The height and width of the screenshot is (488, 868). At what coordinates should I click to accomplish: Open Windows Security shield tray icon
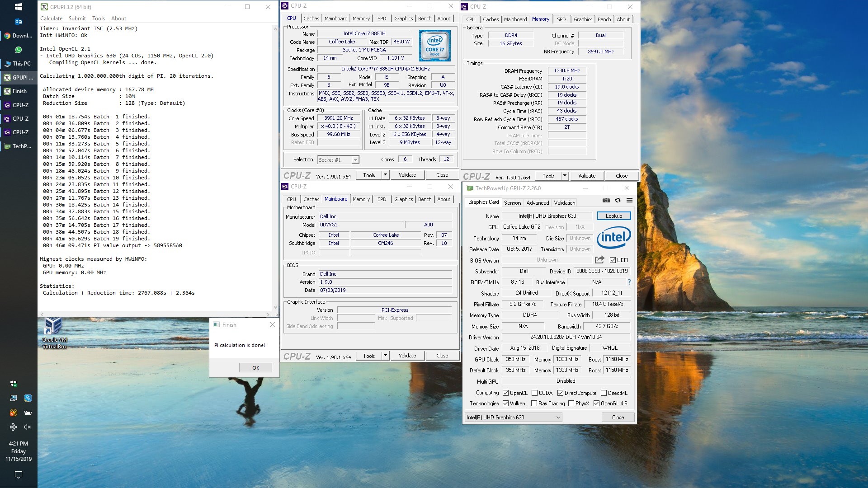point(14,384)
